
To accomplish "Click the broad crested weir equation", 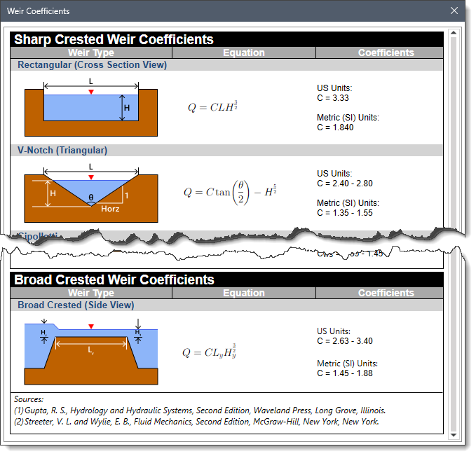I will pos(209,352).
